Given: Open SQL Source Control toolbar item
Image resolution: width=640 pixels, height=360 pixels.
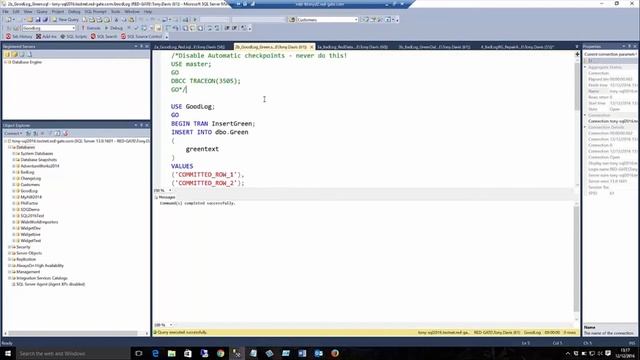Looking at the screenshot, I should pos(142,36).
